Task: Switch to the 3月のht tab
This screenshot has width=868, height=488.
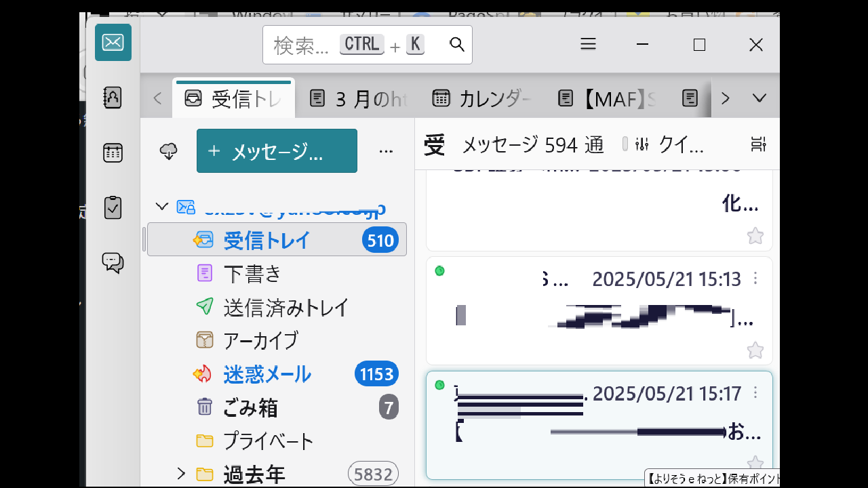Action: [x=358, y=99]
